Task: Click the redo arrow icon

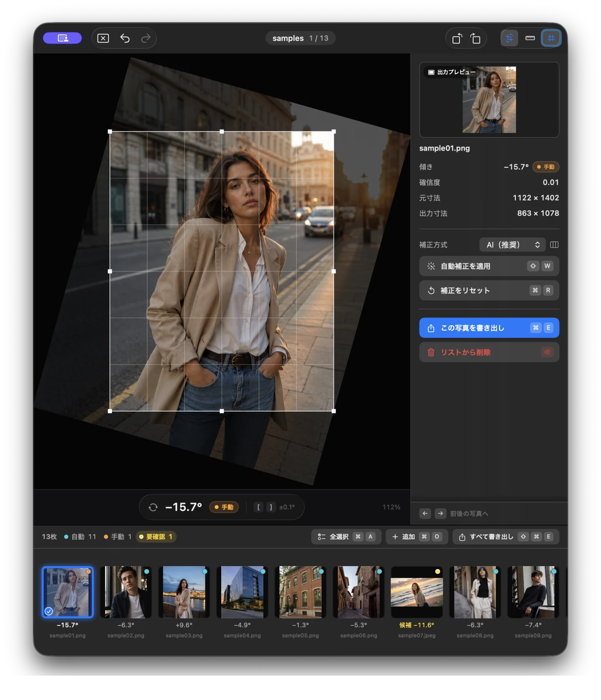Action: point(146,38)
